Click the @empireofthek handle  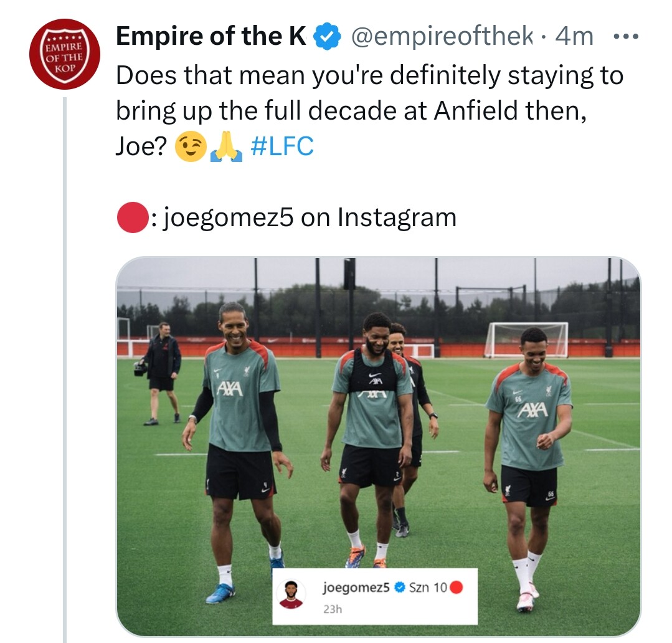pos(443,38)
